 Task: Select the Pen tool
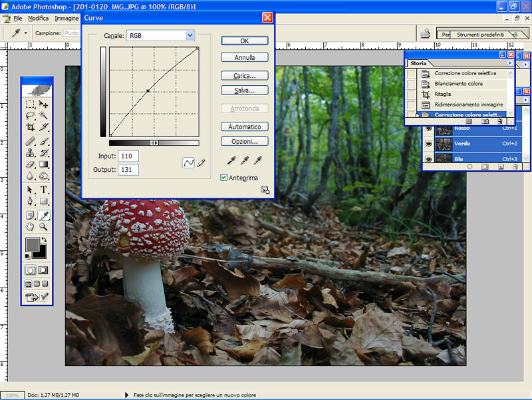pos(30,201)
